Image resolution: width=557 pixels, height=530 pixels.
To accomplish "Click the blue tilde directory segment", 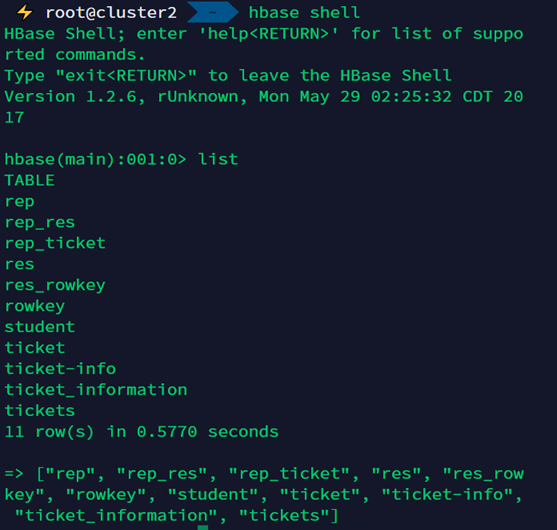I will (212, 12).
